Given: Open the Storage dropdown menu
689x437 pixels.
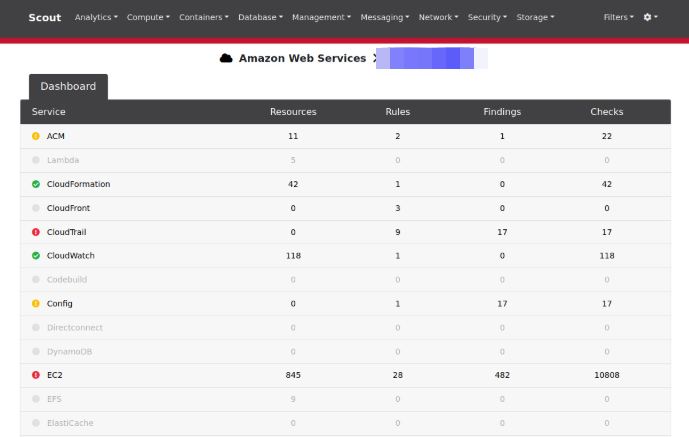Looking at the screenshot, I should 535,17.
